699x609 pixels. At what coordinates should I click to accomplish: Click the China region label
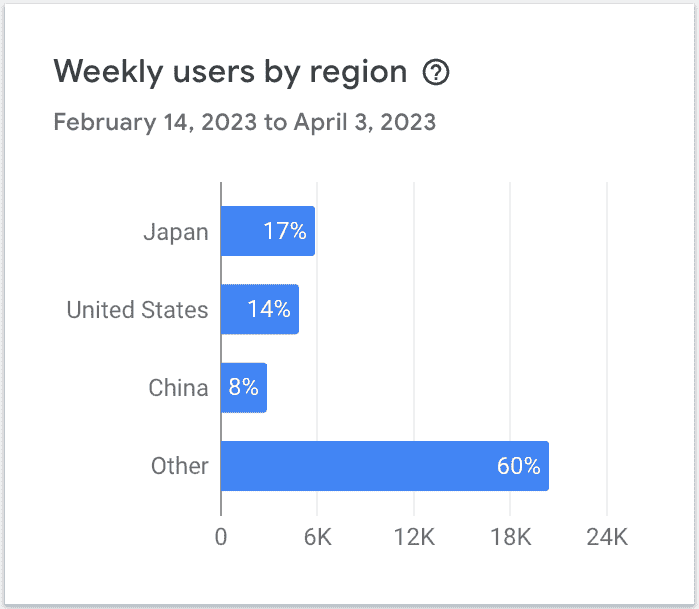pyautogui.click(x=178, y=387)
